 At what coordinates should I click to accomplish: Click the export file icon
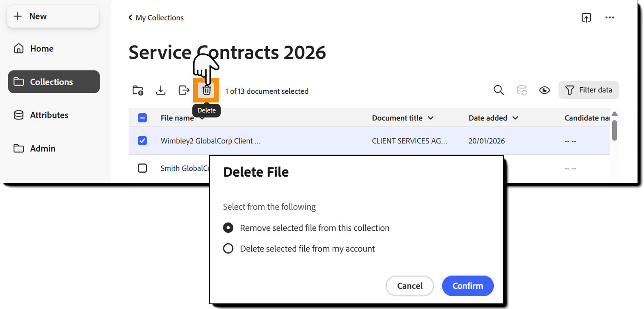coord(184,90)
